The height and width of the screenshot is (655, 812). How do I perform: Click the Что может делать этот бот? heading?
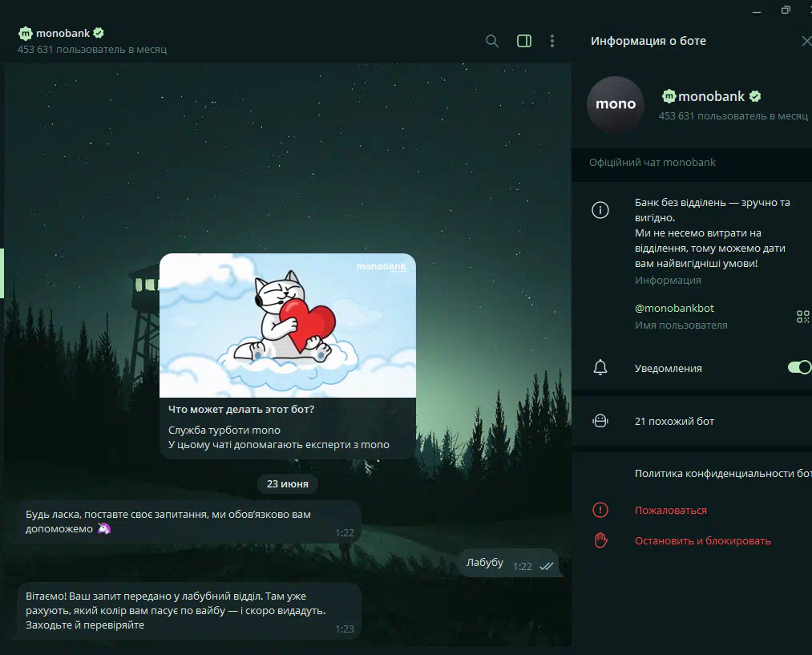(240, 409)
